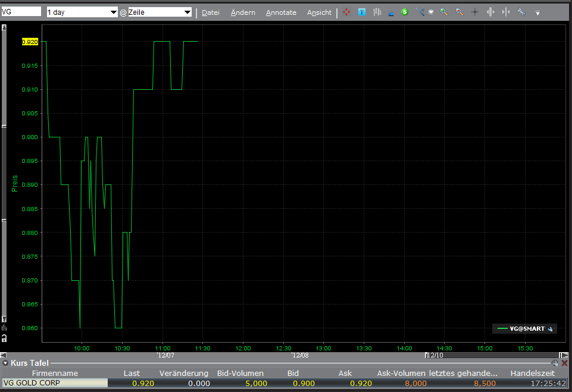
Task: Click the zoom out magnifier icon
Action: tap(459, 12)
